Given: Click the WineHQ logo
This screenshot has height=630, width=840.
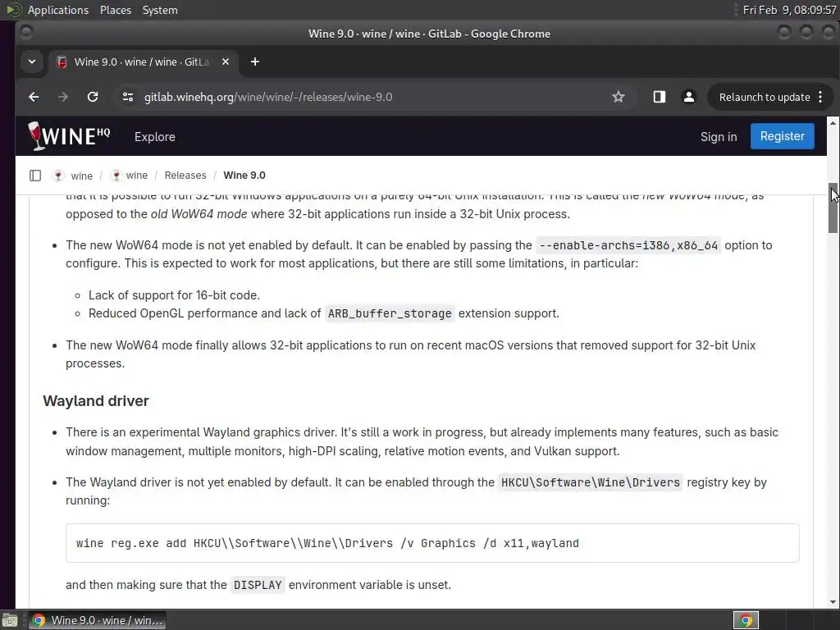Looking at the screenshot, I should [x=69, y=136].
